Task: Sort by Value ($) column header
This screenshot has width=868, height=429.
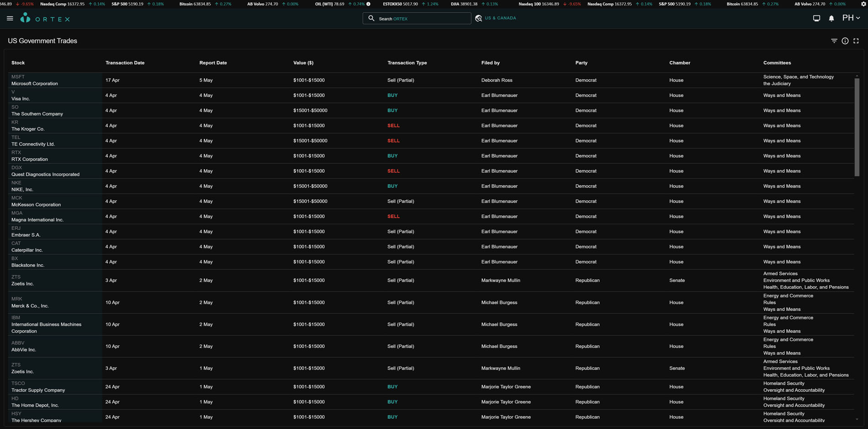Action: [x=303, y=63]
